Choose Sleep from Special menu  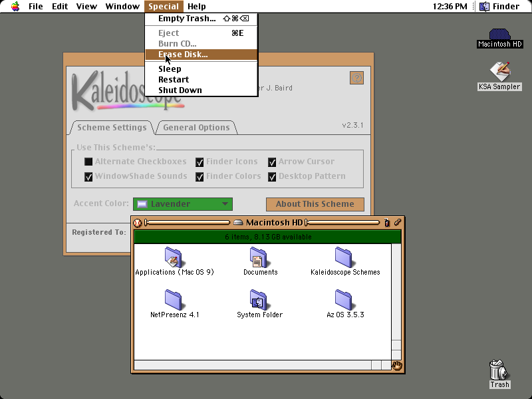(201, 69)
